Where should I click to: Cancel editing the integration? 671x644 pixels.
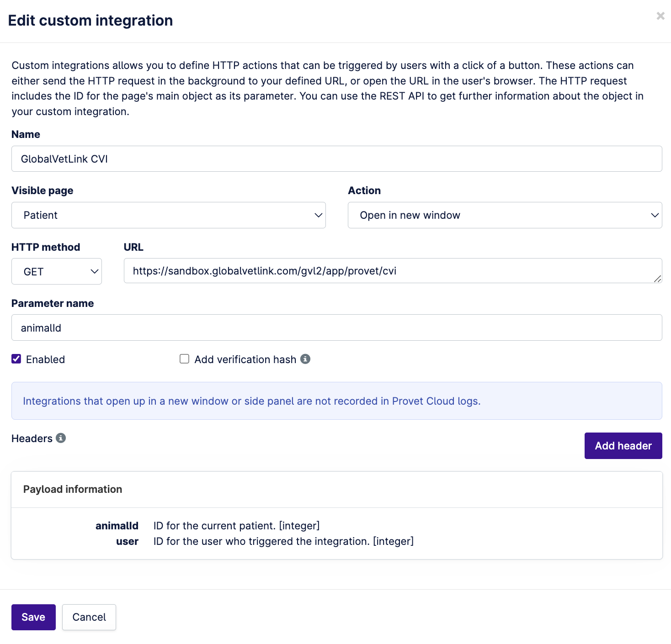coord(89,617)
